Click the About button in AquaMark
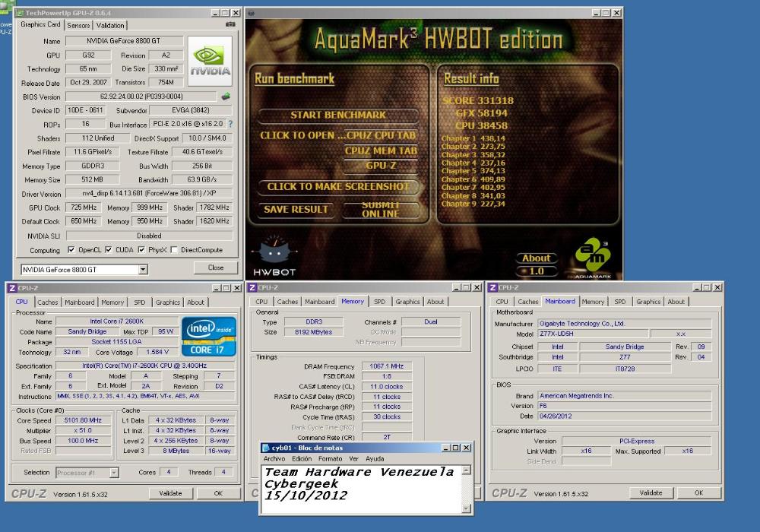This screenshot has height=532, width=760. click(x=536, y=258)
